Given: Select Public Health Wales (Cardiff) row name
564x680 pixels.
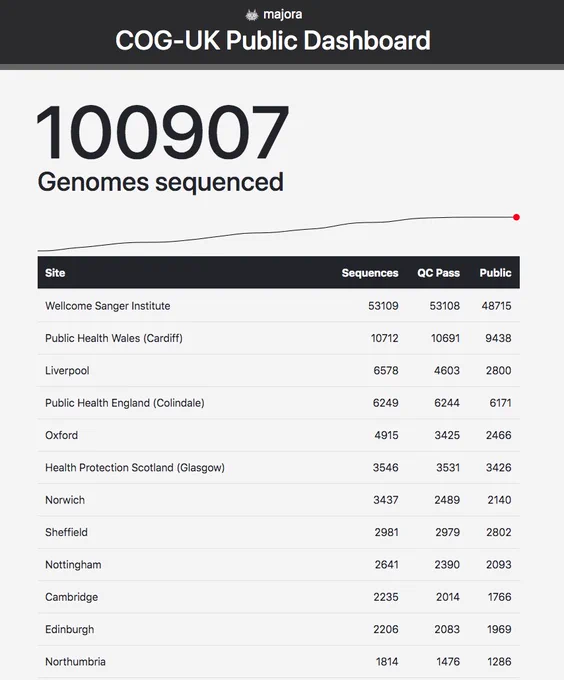Looking at the screenshot, I should coord(114,338).
